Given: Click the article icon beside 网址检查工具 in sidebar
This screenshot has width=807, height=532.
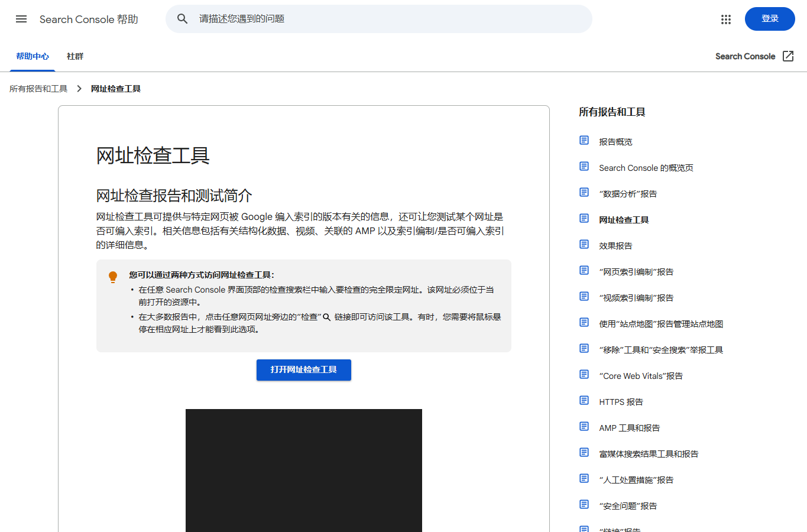Looking at the screenshot, I should 584,218.
